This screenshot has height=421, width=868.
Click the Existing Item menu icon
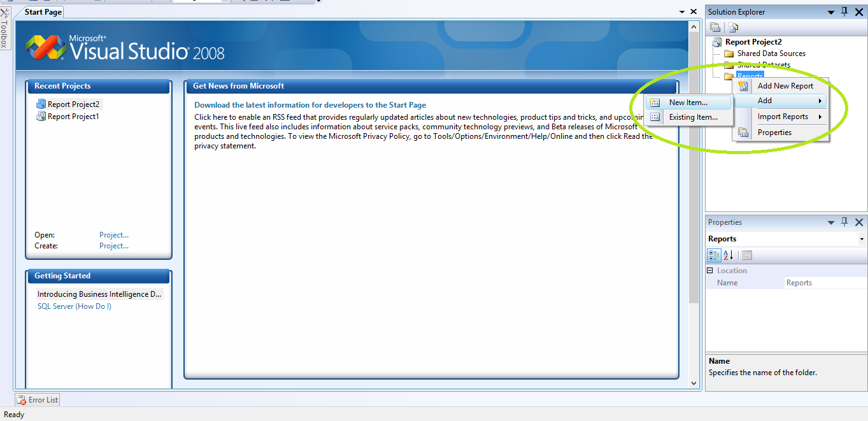tap(655, 117)
